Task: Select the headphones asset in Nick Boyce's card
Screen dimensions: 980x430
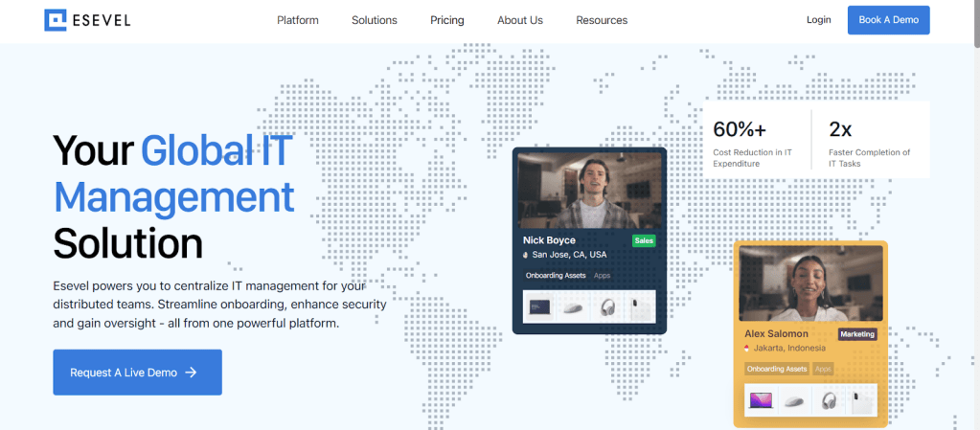Action: pos(605,306)
